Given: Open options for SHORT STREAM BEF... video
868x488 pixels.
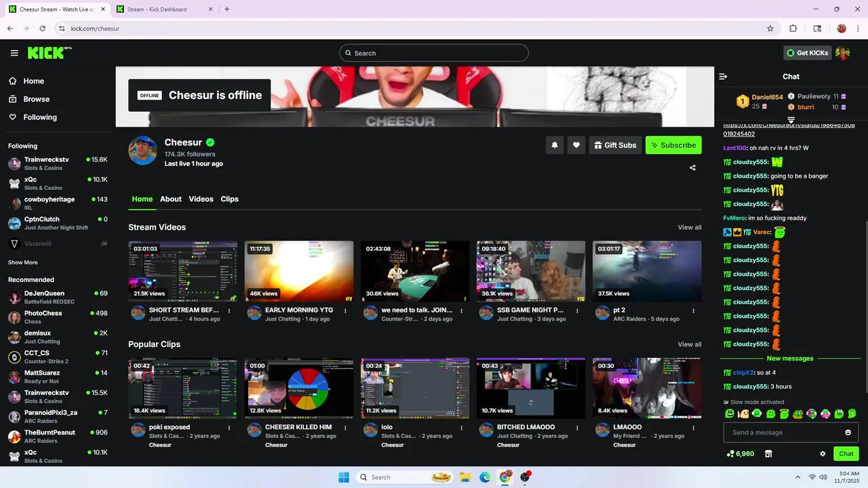Looking at the screenshot, I should [x=229, y=311].
